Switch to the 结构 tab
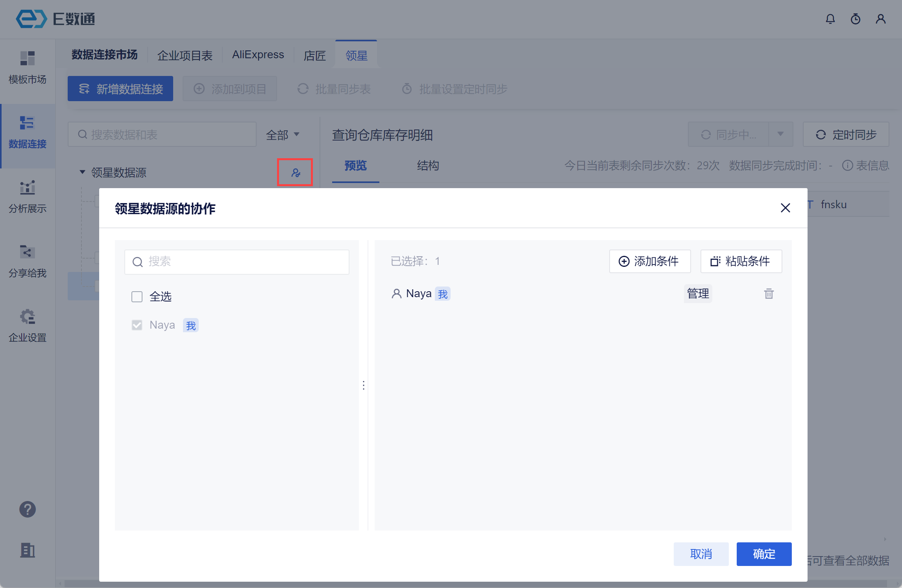This screenshot has height=588, width=902. click(428, 166)
